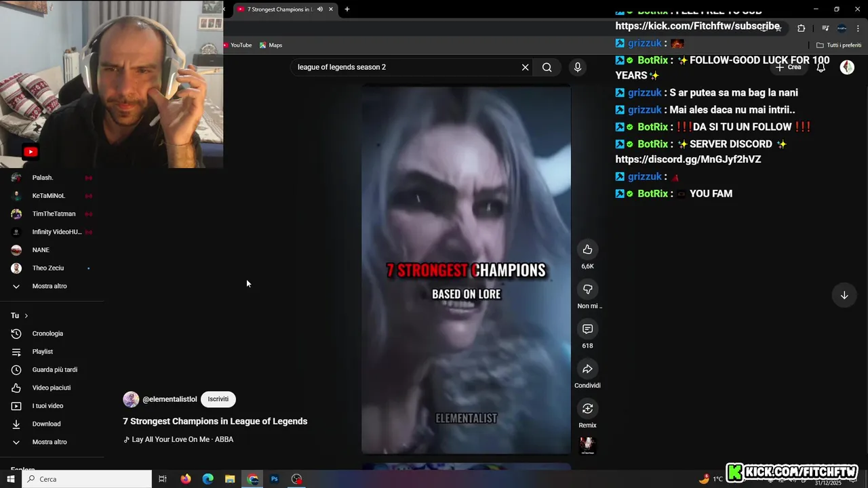Open Chrome profile avatar

point(842,28)
